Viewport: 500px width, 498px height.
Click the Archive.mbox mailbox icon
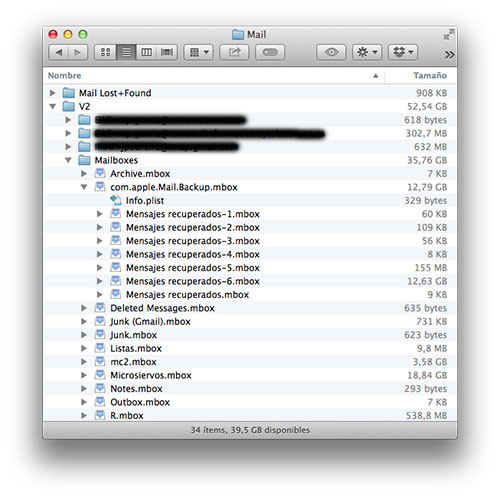click(x=100, y=173)
